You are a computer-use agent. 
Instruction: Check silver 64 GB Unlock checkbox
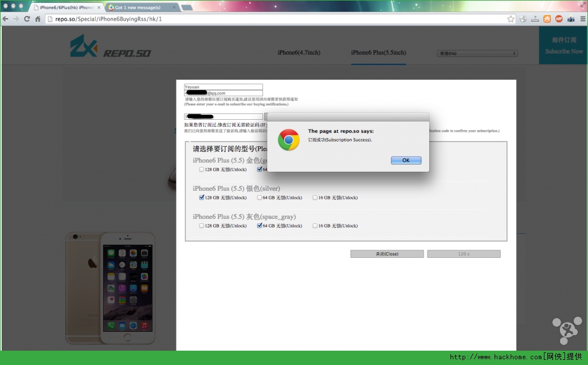260,198
